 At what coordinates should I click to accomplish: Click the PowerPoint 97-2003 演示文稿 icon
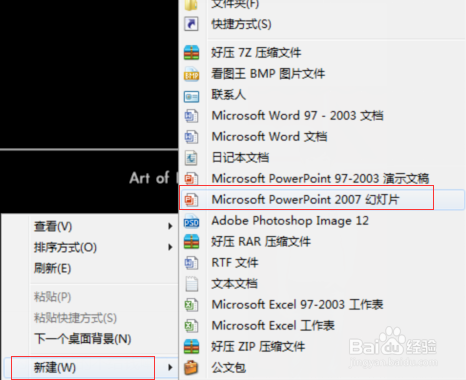[x=191, y=179]
